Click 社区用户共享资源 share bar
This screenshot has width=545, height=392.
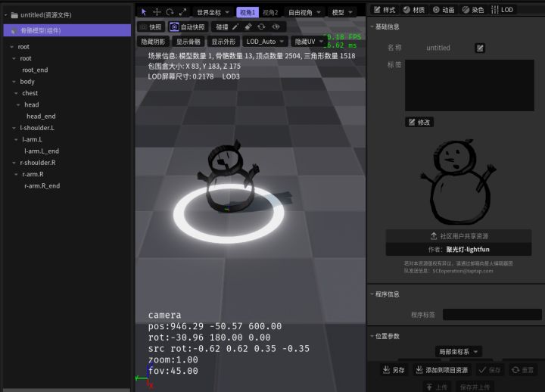point(459,236)
